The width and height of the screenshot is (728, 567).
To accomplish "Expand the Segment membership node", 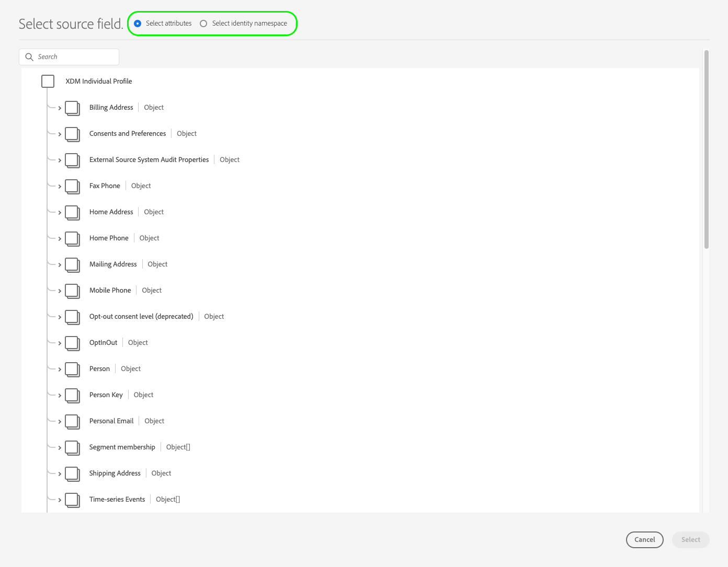I will click(60, 448).
